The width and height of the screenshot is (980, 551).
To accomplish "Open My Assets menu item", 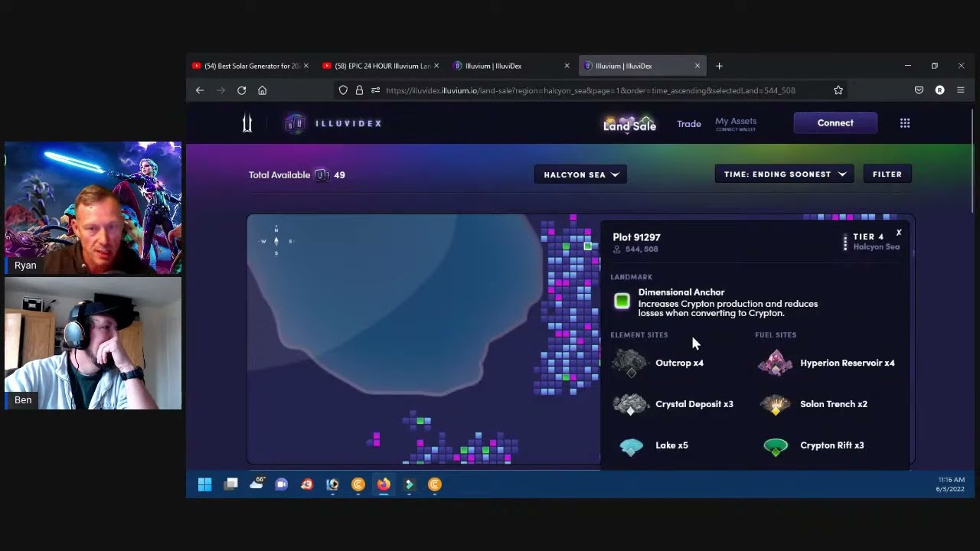I will pos(736,123).
